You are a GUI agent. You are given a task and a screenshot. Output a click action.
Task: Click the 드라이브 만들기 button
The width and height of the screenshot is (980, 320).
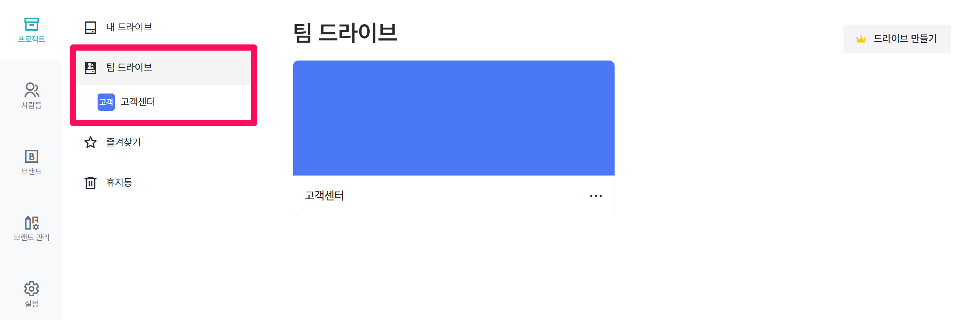pyautogui.click(x=897, y=39)
